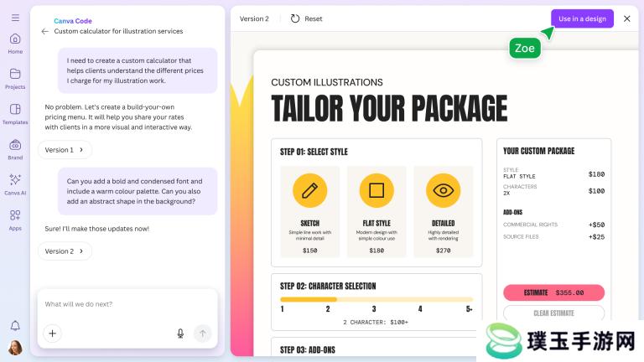Viewport: 644px width, 362px height.
Task: Click 'Step 02: Character Selection' heading
Action: 328,286
